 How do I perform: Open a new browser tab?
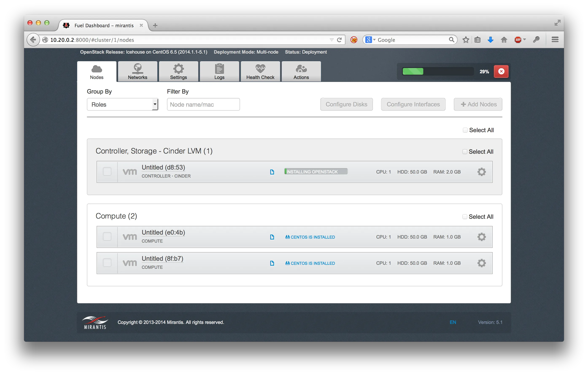[x=155, y=25]
